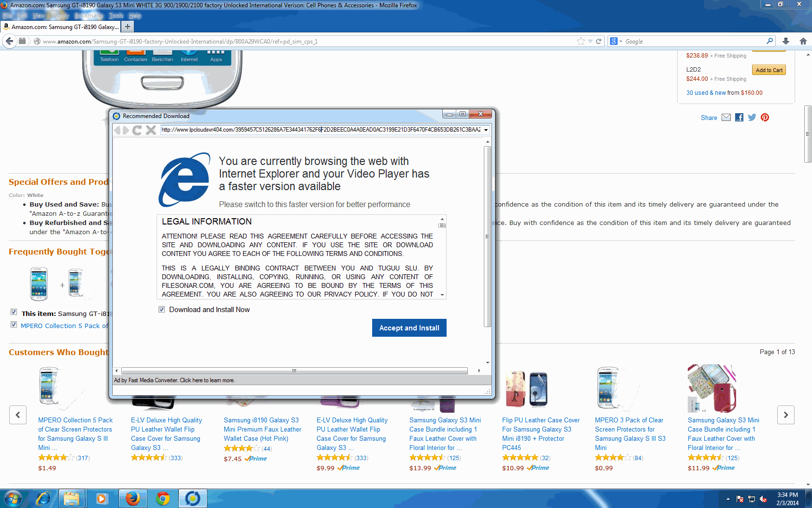
Task: Open Recommended Download app in taskbar
Action: [192, 498]
